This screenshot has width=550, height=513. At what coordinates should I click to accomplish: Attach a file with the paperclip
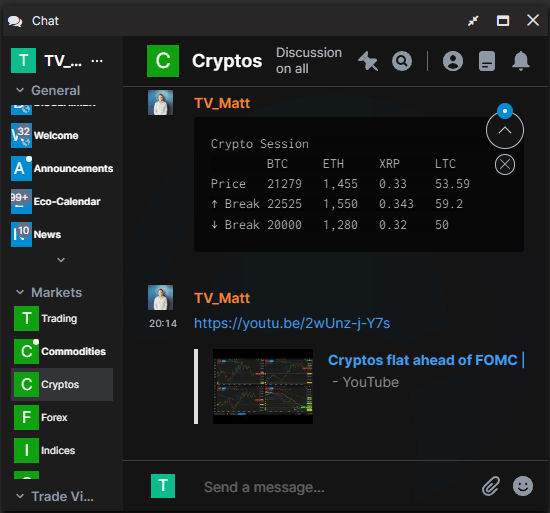(x=490, y=486)
